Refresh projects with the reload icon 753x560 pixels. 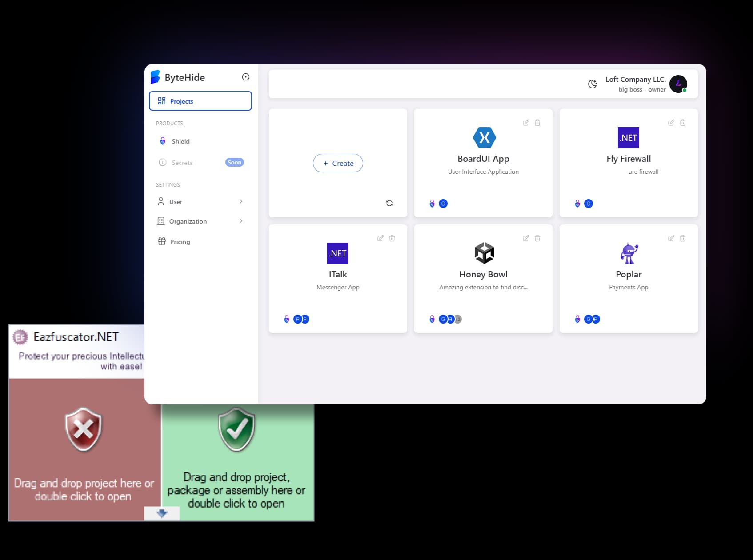(x=389, y=203)
